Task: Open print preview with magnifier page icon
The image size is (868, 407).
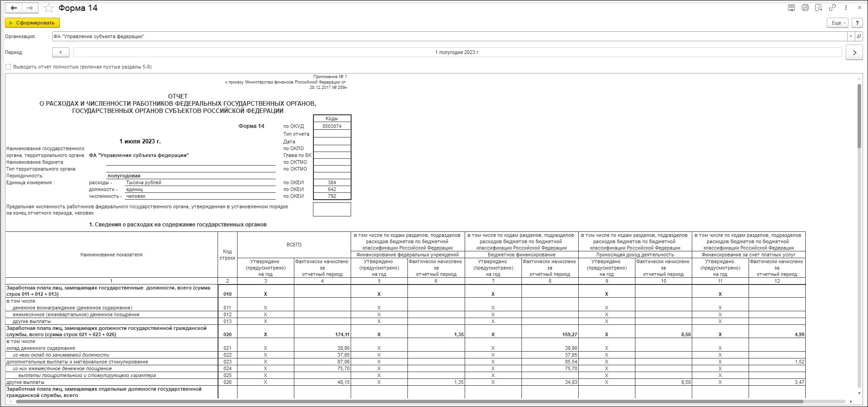Action: 818,8
